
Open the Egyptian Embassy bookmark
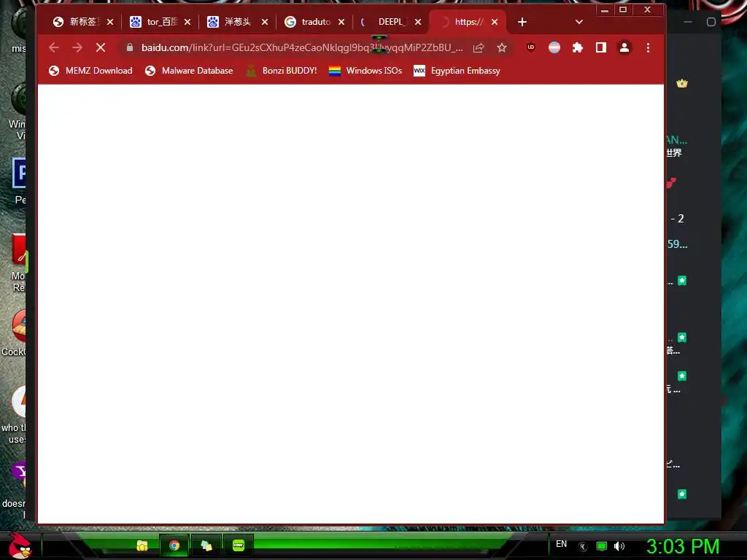(457, 71)
